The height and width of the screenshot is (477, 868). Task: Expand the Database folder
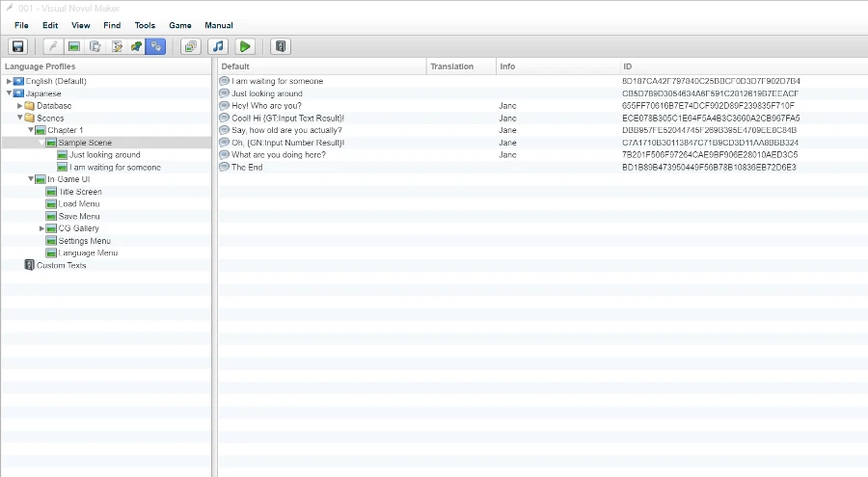click(x=20, y=106)
